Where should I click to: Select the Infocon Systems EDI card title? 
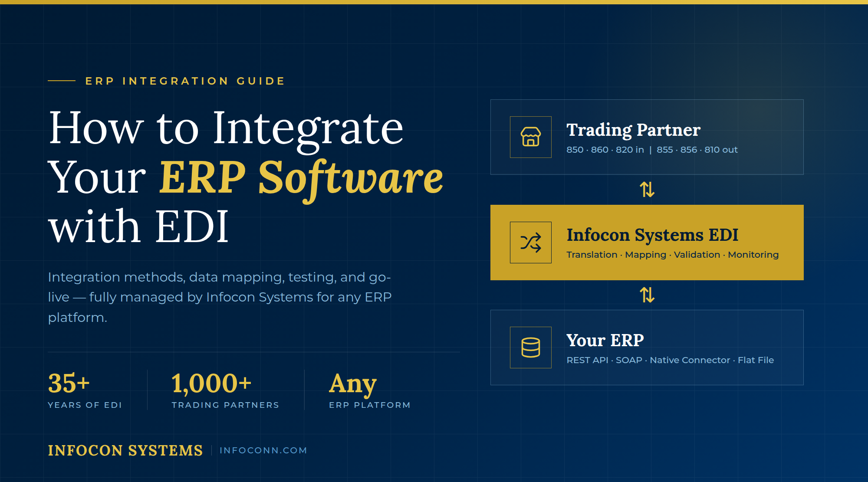652,235
